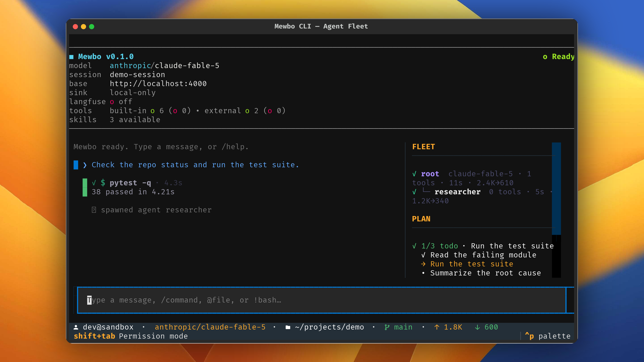Click the git branch icon beside main

click(x=387, y=327)
